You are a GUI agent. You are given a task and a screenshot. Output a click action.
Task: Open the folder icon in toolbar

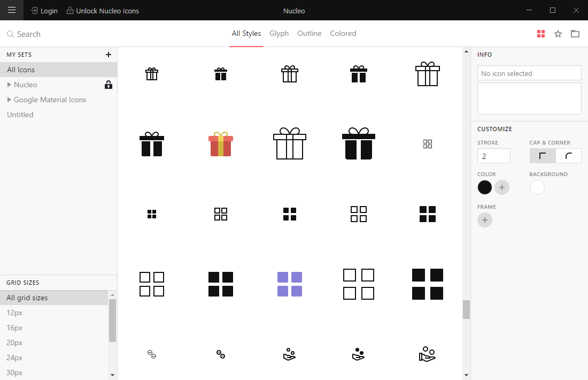point(575,34)
